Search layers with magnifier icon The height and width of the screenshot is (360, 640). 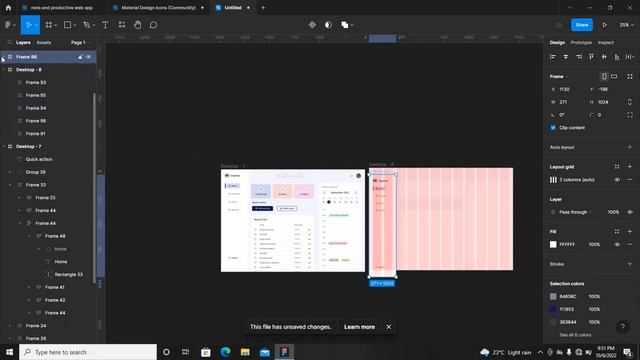point(9,42)
